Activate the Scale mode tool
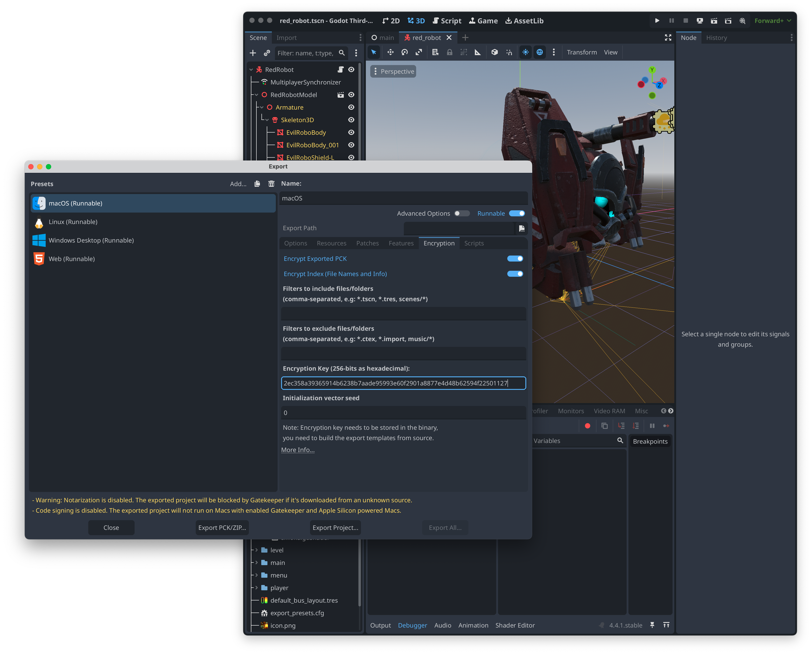The image size is (812, 654). pyautogui.click(x=418, y=52)
